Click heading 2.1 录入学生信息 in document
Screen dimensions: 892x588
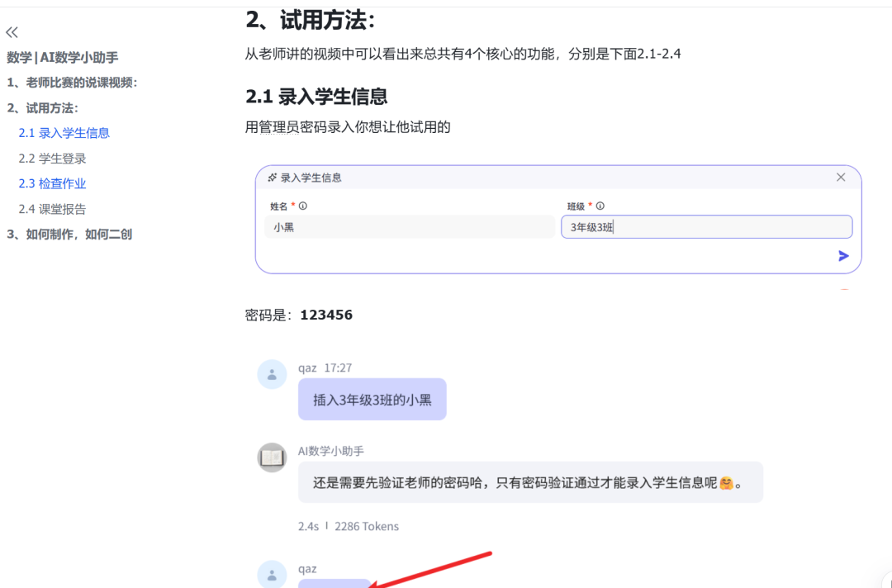pyautogui.click(x=316, y=96)
